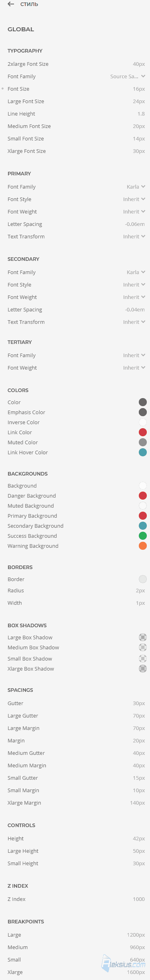Open the Border color swatch
Screen dimensions: 150x980
(x=143, y=579)
